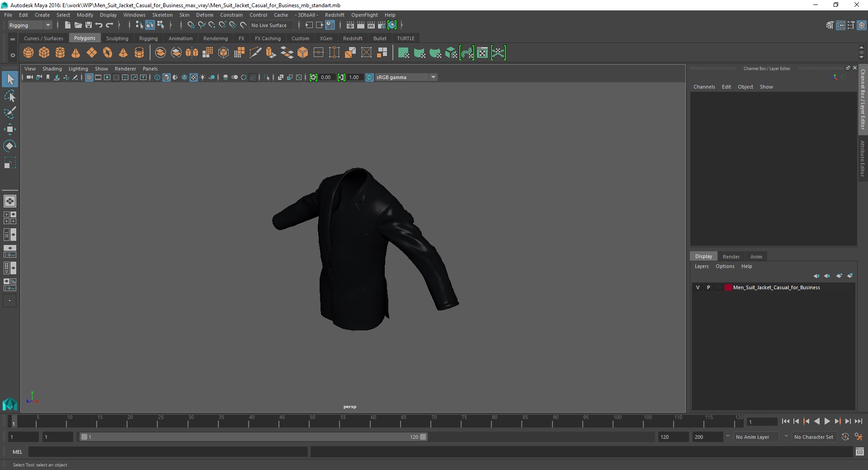Toggle viewport grid display
Viewport: 868px width, 470px height.
[x=89, y=77]
